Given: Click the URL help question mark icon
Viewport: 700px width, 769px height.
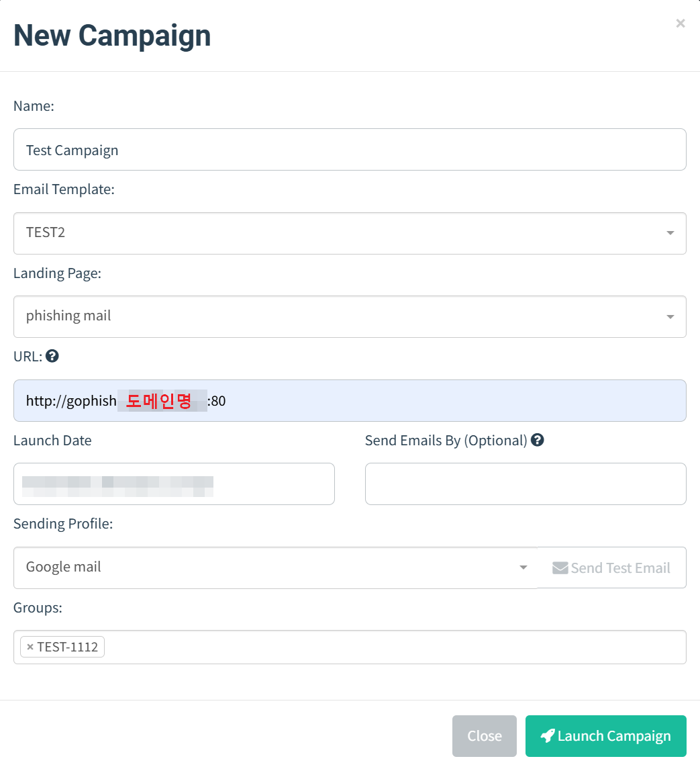Looking at the screenshot, I should click(52, 357).
